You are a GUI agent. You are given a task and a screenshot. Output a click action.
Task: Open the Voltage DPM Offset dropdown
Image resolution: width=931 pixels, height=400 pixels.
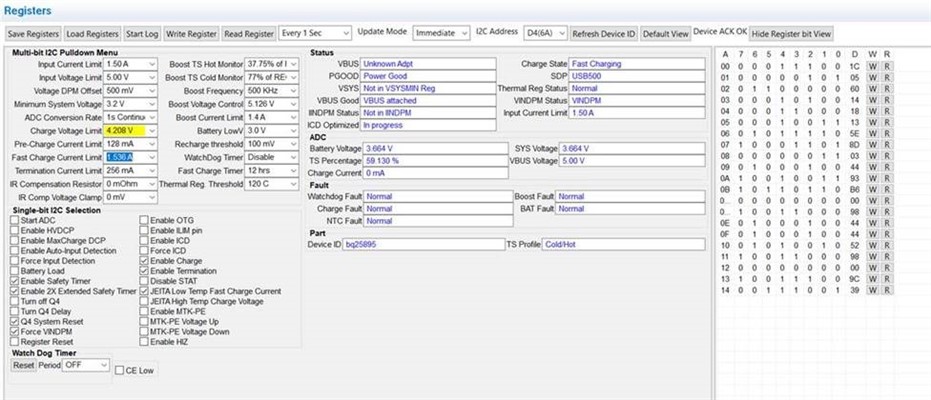(130, 91)
